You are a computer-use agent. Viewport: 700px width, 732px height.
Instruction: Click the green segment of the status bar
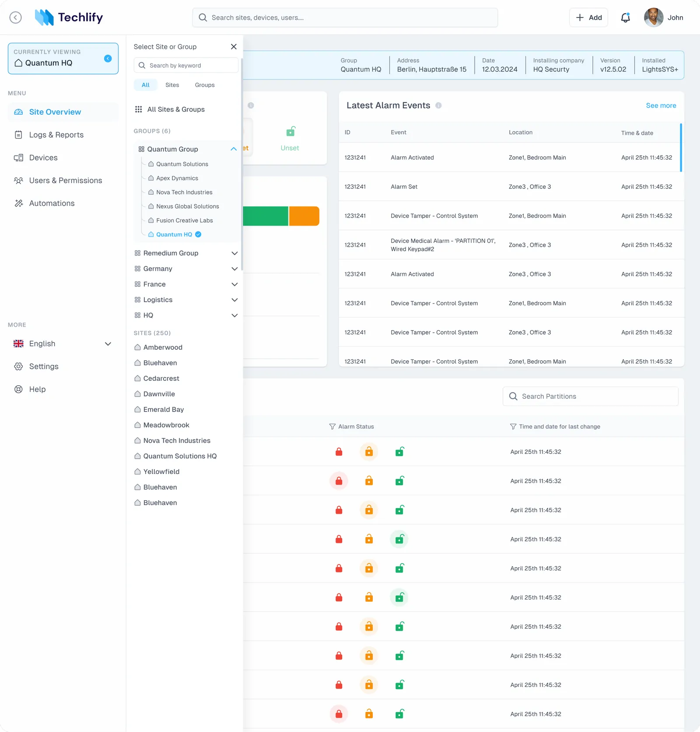click(266, 216)
